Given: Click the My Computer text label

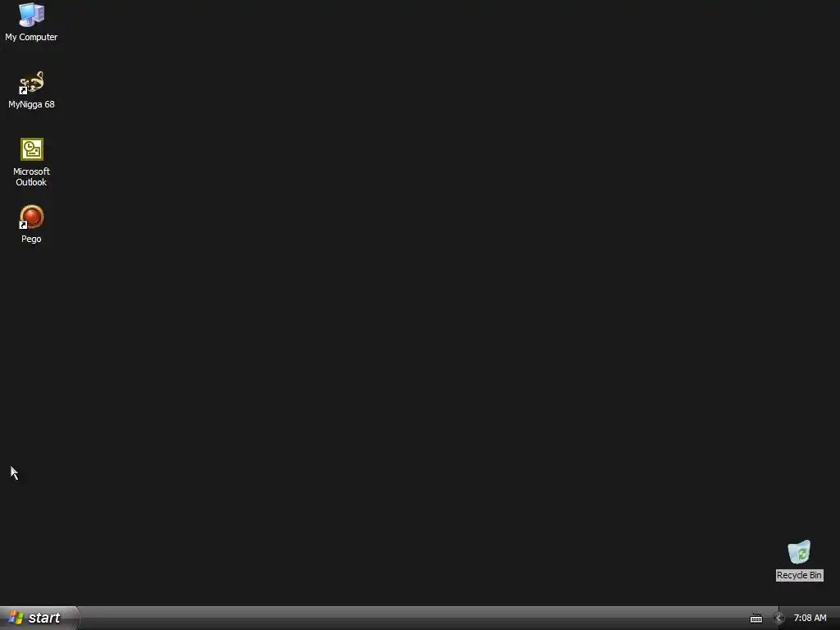Looking at the screenshot, I should 31,37.
